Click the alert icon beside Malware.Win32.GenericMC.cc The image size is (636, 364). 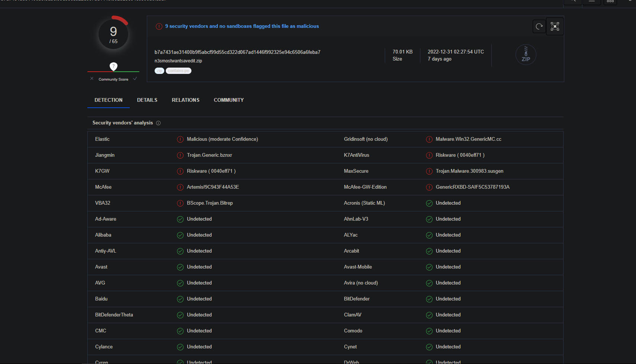click(429, 139)
